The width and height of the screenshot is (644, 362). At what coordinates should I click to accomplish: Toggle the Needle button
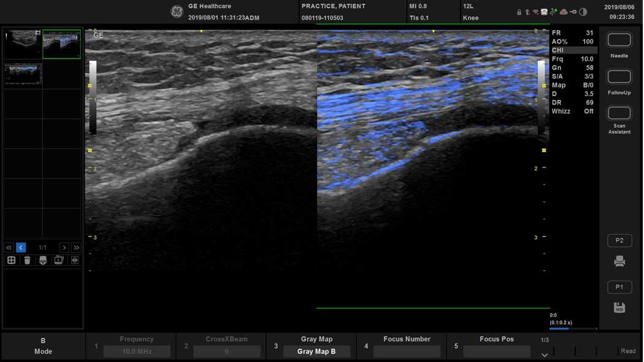coord(619,40)
